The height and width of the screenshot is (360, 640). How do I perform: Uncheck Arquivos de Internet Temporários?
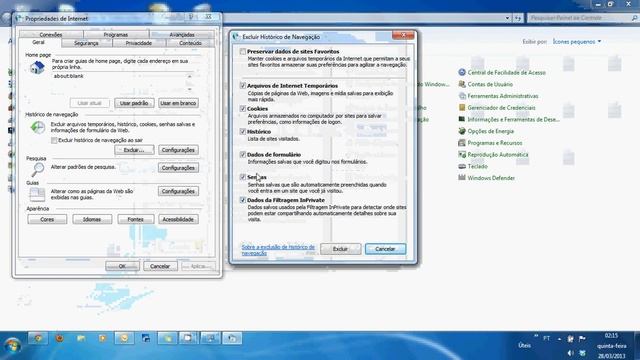click(x=243, y=86)
